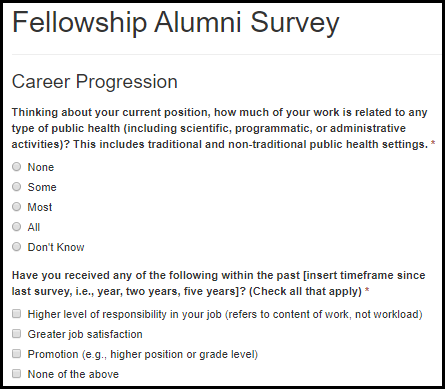This screenshot has height=389, width=445.
Task: Tick the "Greater job satisfaction" checkbox
Action: [16, 334]
